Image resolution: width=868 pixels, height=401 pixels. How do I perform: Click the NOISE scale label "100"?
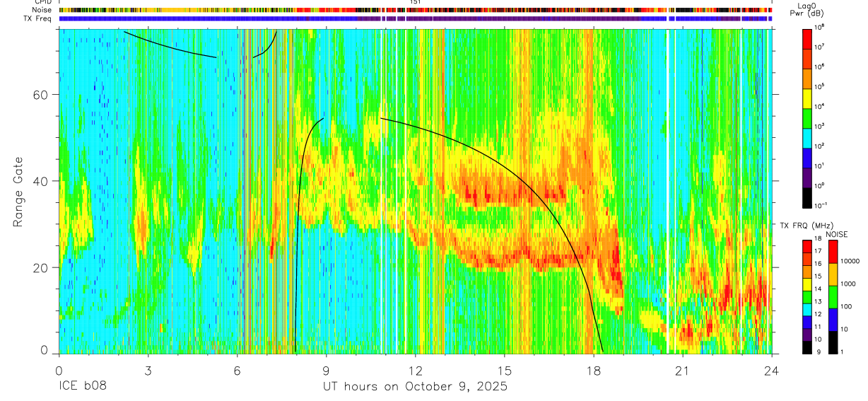(847, 306)
